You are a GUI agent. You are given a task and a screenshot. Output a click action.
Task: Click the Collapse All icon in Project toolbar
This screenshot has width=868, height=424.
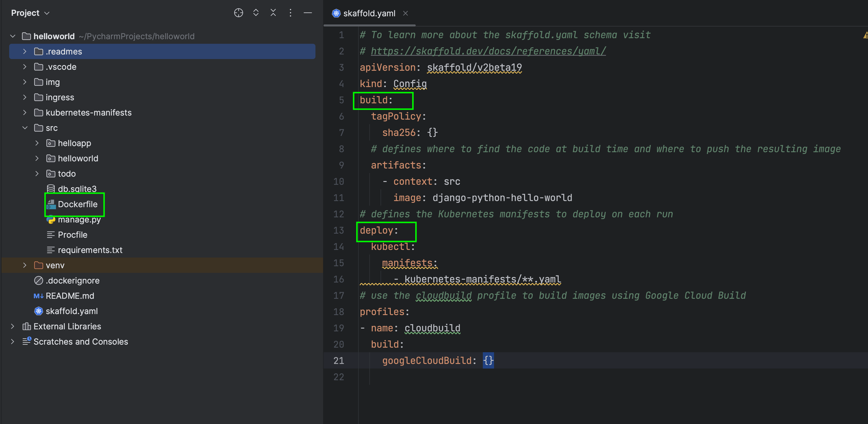click(x=273, y=12)
